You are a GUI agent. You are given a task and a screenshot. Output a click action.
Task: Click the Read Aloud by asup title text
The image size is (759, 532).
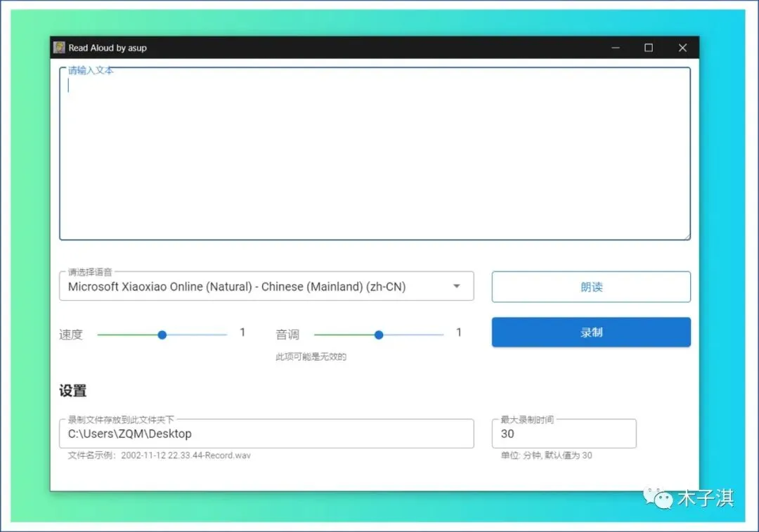point(108,48)
